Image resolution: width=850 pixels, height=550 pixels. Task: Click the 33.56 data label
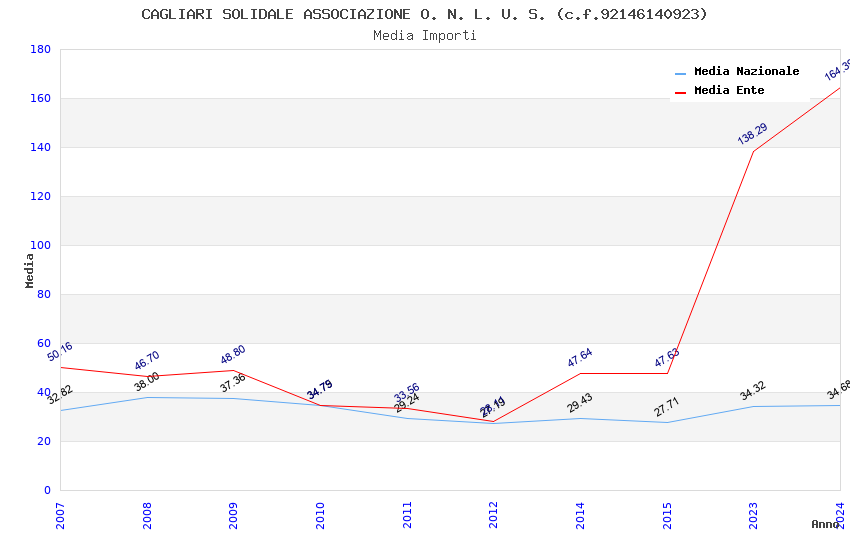pos(407,391)
